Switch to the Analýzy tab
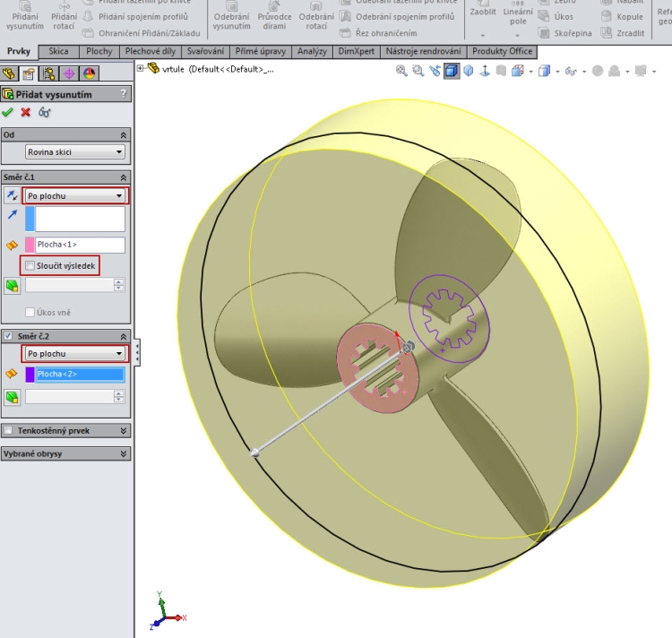 tap(312, 51)
